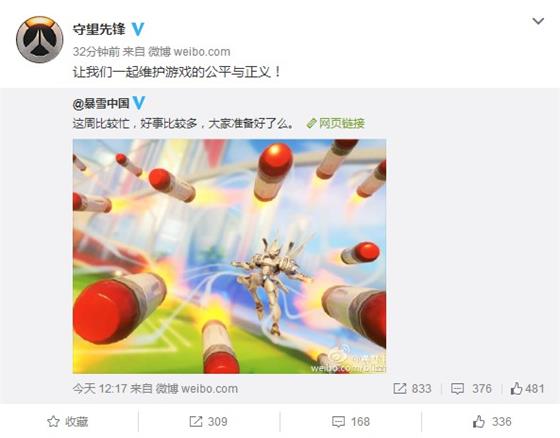The height and width of the screenshot is (438, 560).
Task: Click the 32分钟前 post timestamp
Action: click(x=96, y=52)
